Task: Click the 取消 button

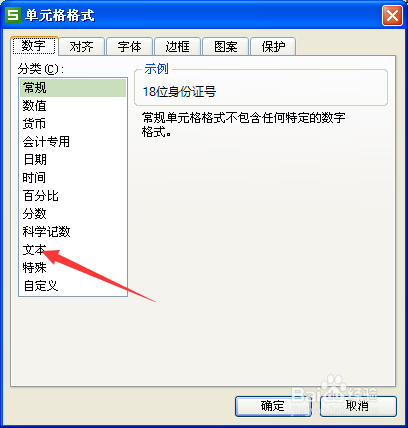Action: click(358, 406)
